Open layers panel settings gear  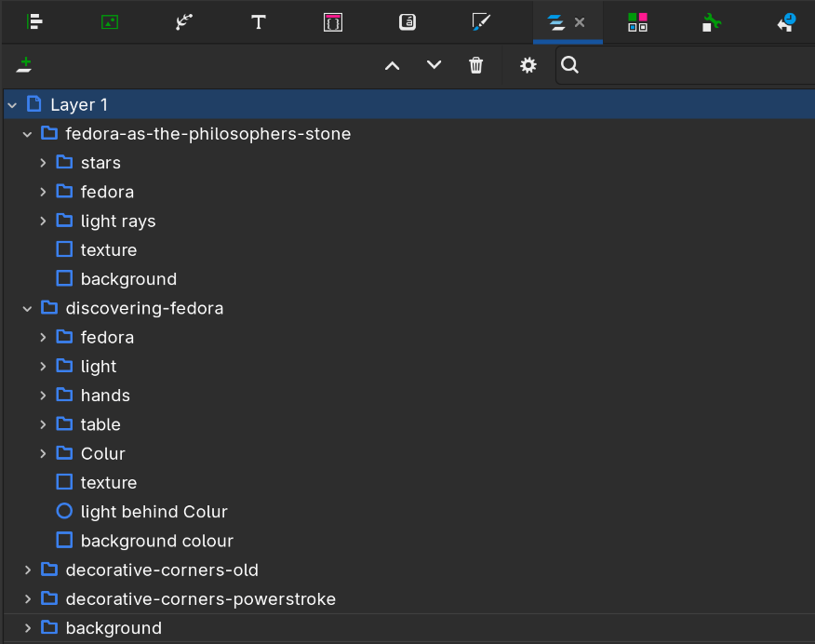coord(528,65)
